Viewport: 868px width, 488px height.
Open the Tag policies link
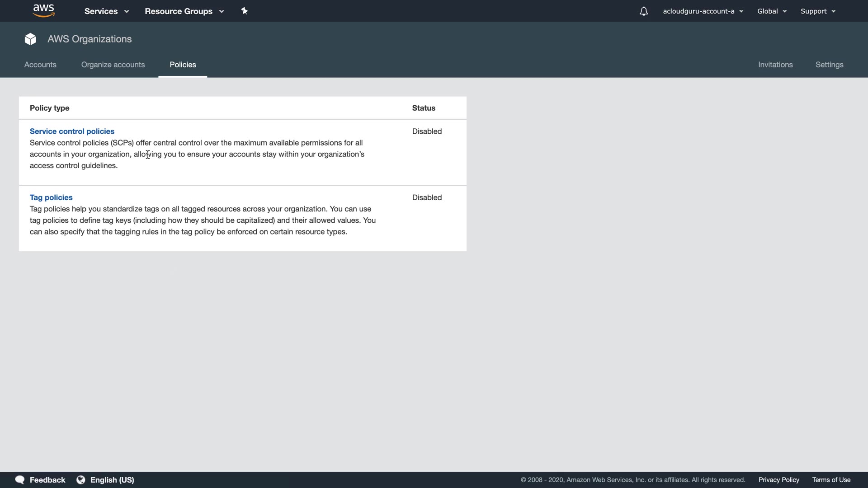pyautogui.click(x=51, y=197)
